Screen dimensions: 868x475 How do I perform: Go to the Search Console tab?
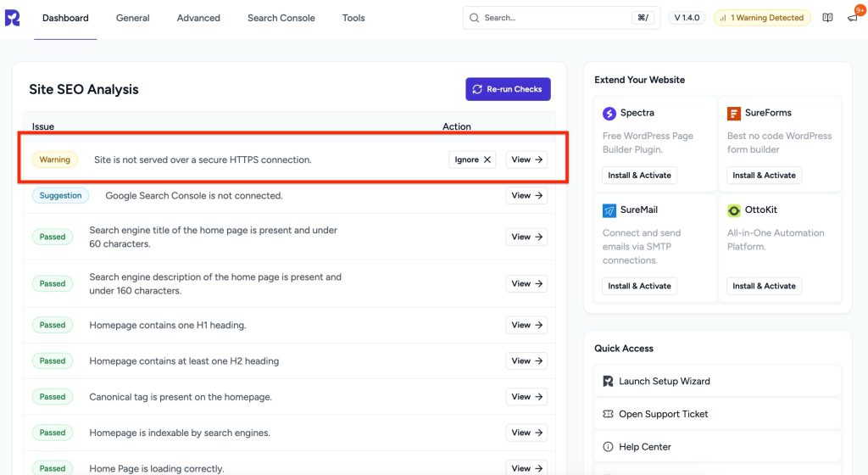(x=281, y=18)
